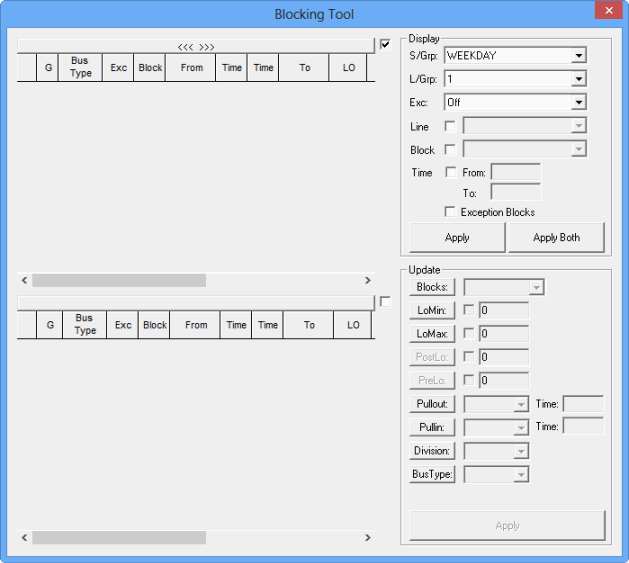Open the Pullin dropdown

[521, 427]
